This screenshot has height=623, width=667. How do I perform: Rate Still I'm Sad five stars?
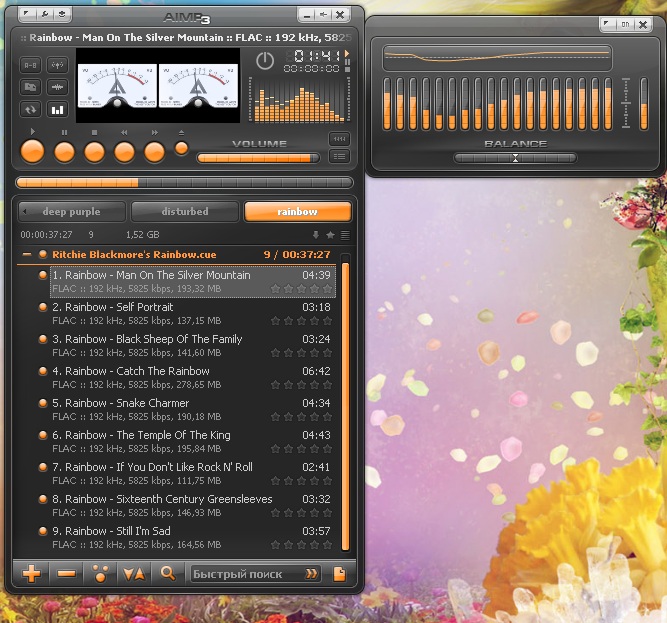point(327,545)
